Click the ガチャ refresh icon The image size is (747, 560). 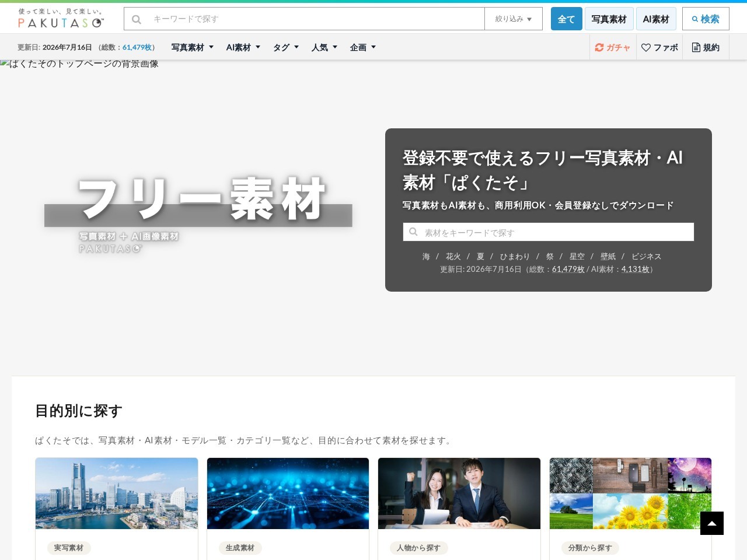pos(599,48)
